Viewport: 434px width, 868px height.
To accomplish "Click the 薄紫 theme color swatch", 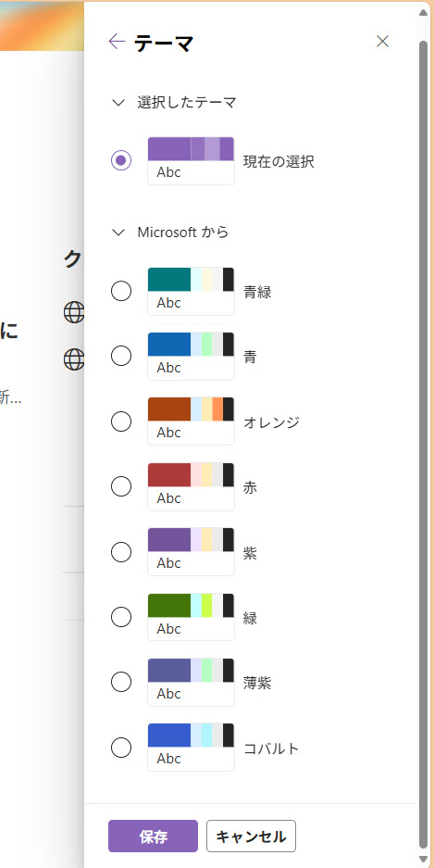I will 191,682.
